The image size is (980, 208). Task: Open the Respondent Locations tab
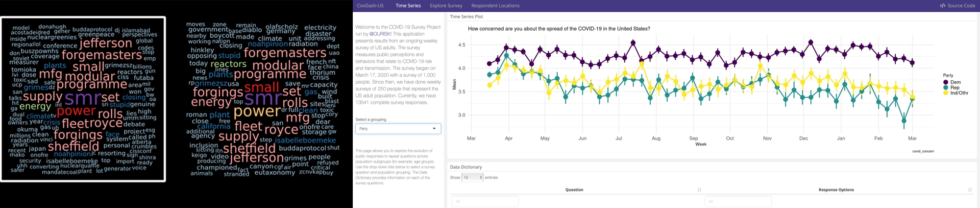click(x=495, y=6)
